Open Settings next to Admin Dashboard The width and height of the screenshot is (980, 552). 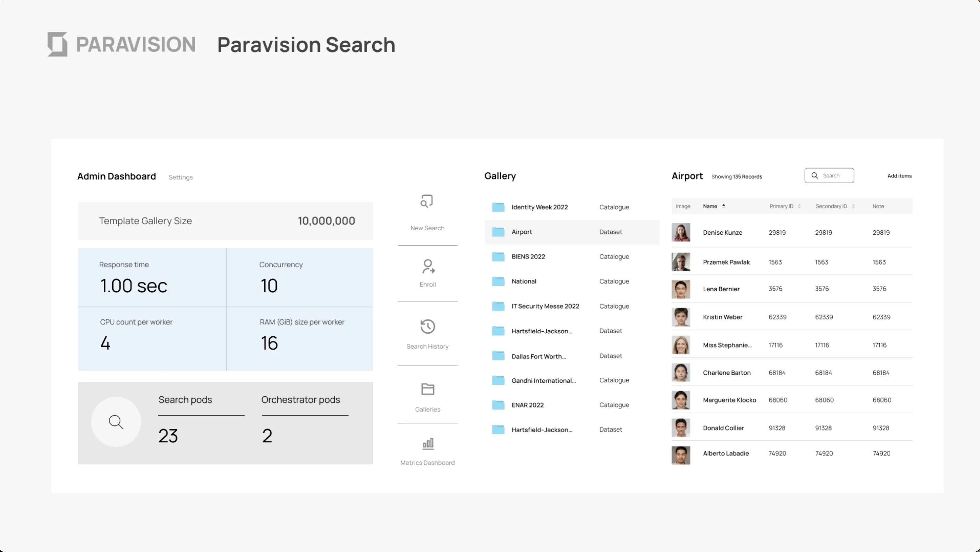(180, 177)
